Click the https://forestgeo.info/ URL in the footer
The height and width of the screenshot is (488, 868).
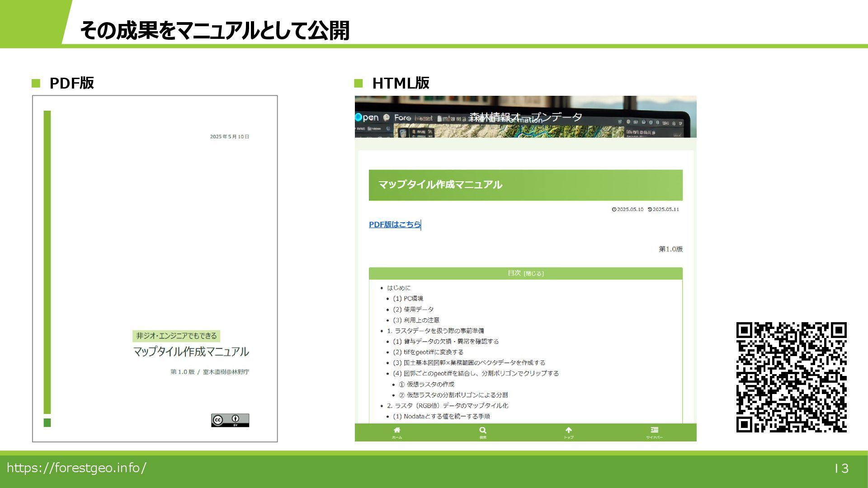point(76,468)
